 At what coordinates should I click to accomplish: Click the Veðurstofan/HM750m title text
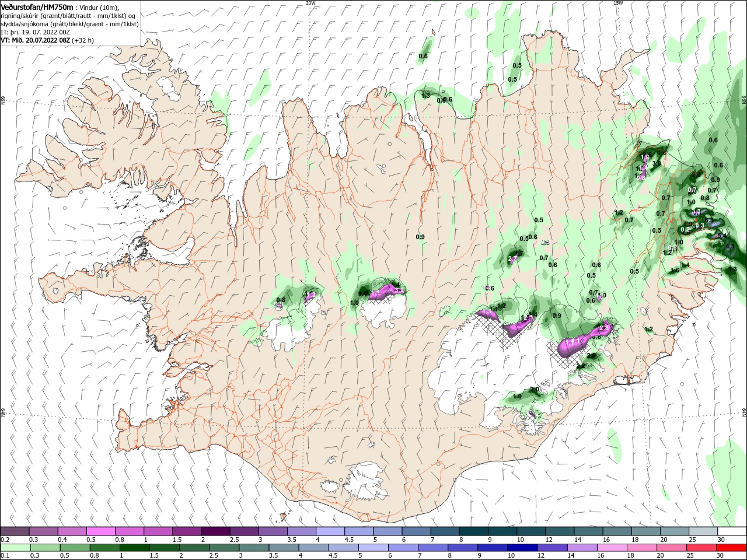pos(37,6)
